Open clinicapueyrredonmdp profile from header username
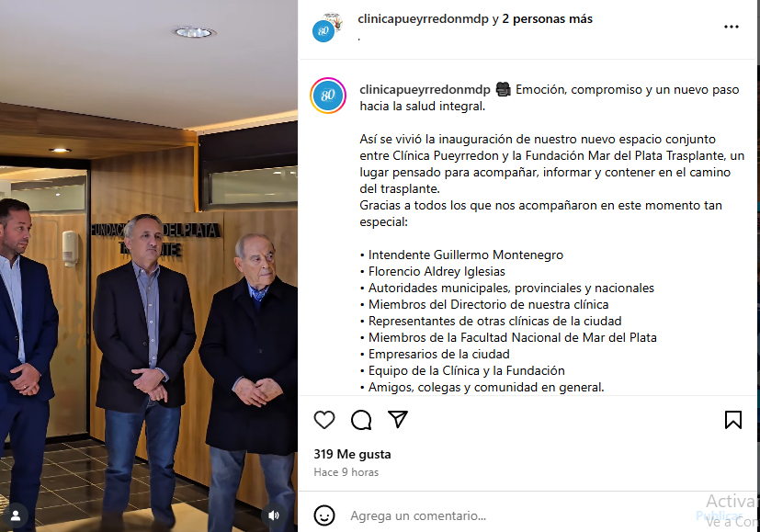The width and height of the screenshot is (760, 532). (x=423, y=19)
